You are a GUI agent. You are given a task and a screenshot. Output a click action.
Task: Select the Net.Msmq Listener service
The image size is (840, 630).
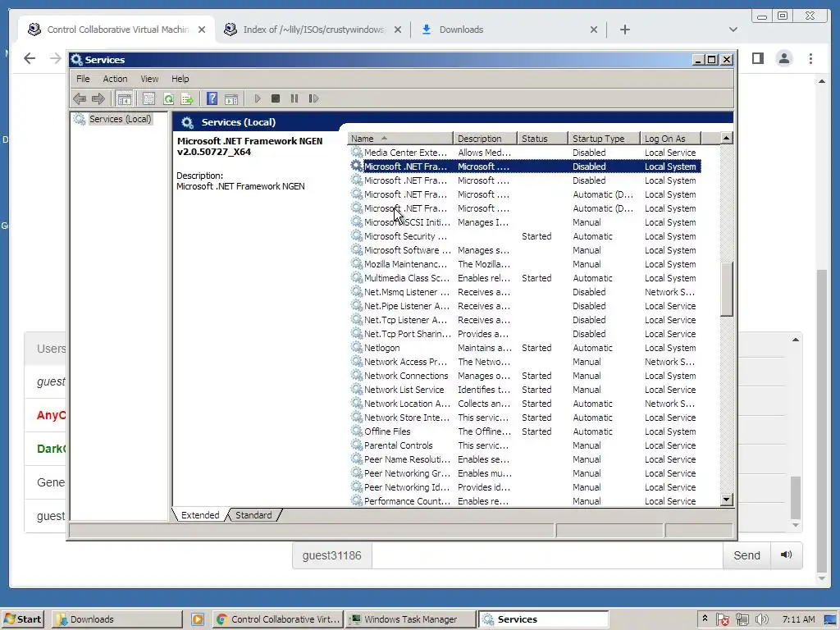point(525,292)
